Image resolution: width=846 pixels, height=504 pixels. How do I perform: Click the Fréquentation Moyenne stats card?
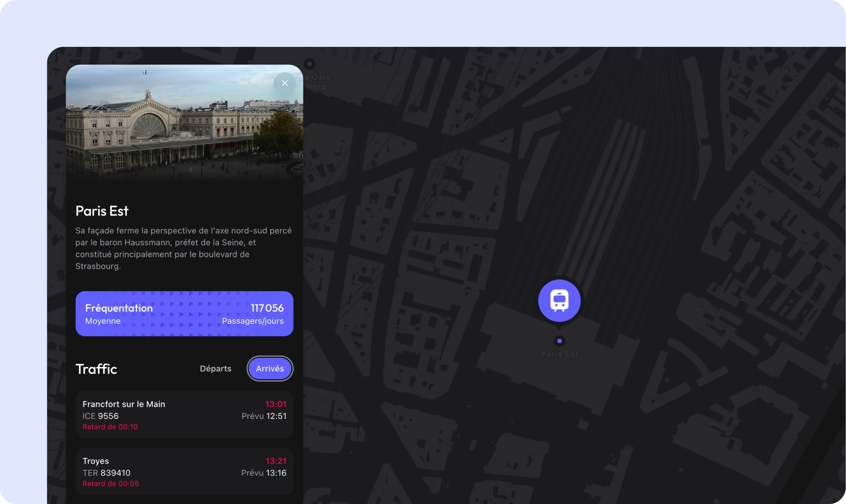[x=184, y=314]
